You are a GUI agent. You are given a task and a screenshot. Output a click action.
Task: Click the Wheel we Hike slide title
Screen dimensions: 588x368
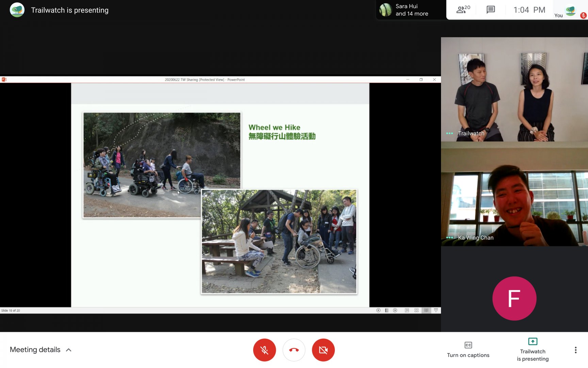click(274, 127)
